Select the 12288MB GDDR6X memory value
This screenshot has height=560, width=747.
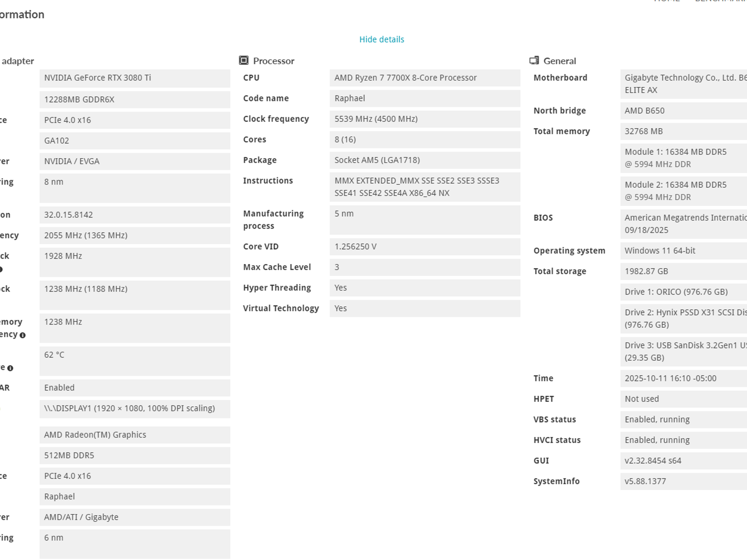click(135, 100)
